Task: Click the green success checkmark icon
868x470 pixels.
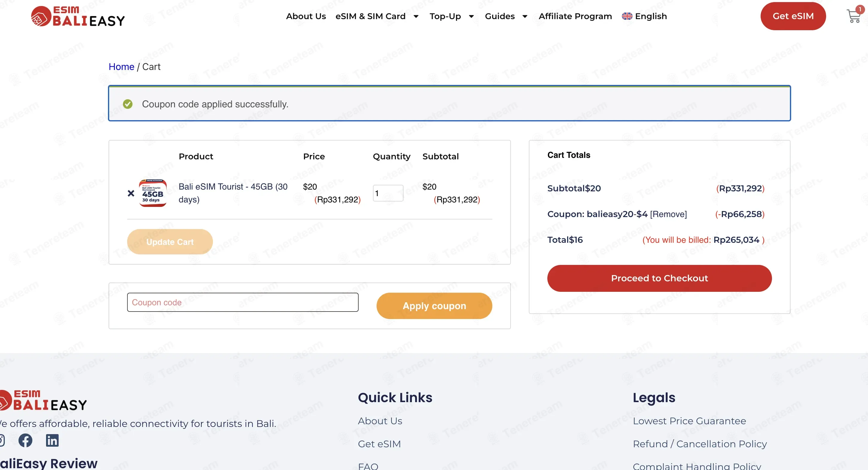Action: [x=128, y=104]
